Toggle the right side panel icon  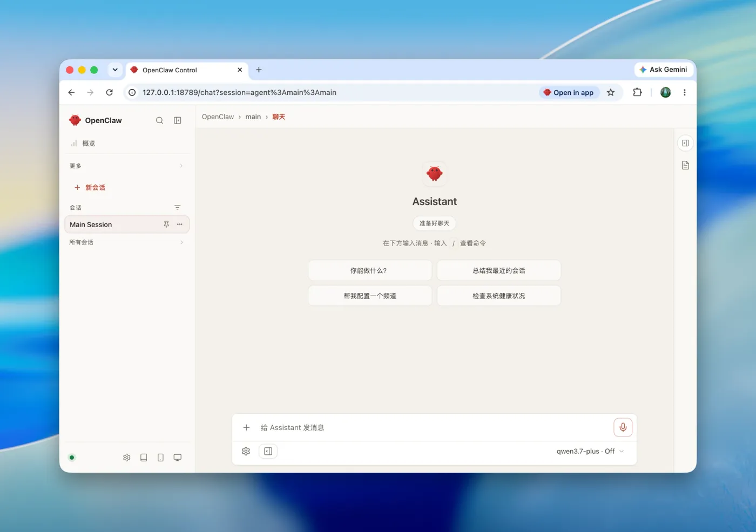pyautogui.click(x=685, y=143)
